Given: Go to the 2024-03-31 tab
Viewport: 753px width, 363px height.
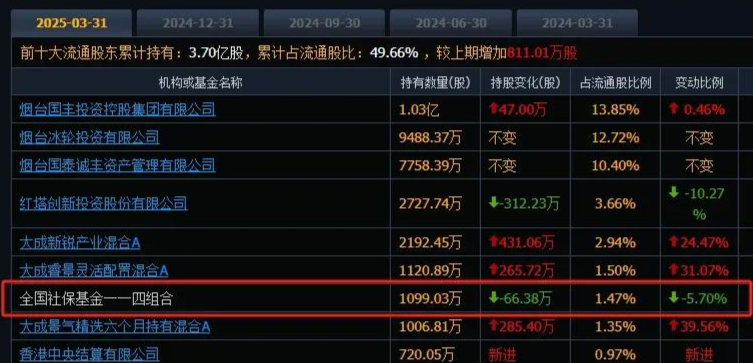Looking at the screenshot, I should pyautogui.click(x=577, y=23).
